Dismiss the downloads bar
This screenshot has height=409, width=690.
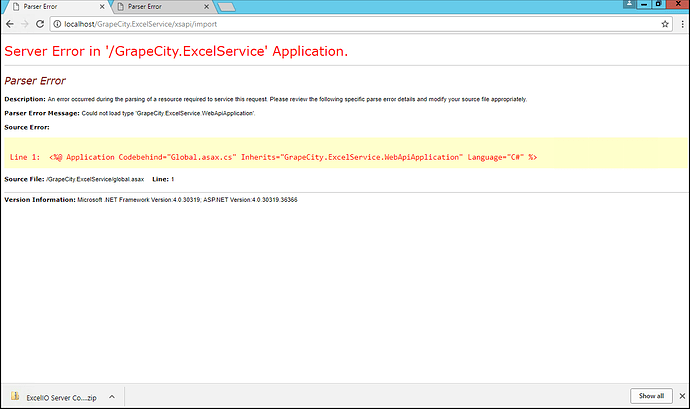679,396
